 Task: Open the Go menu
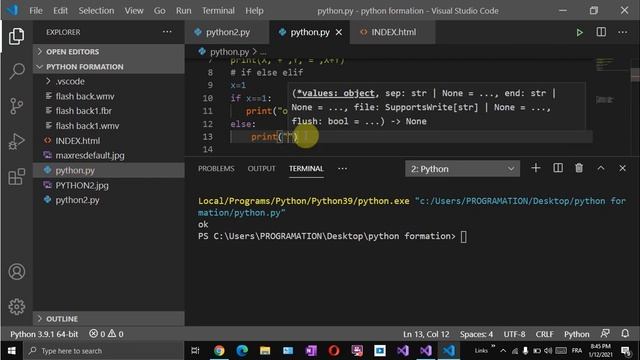(160, 11)
